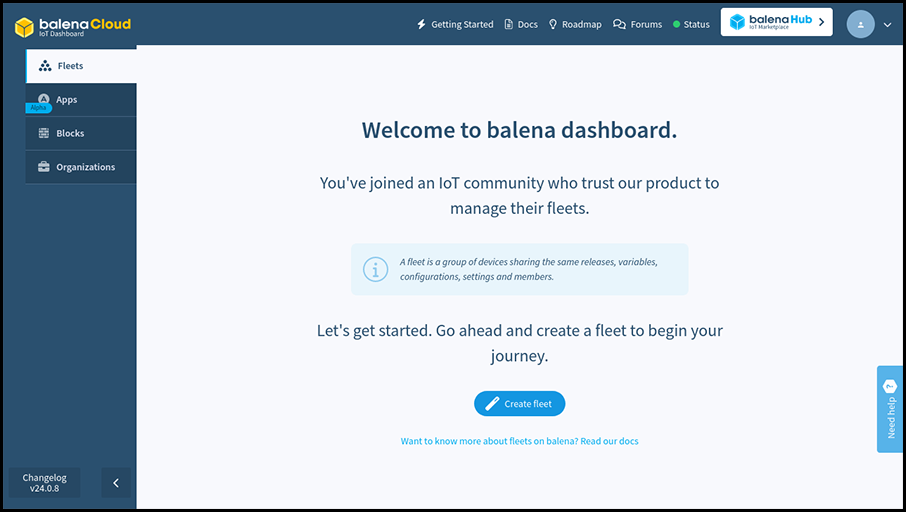The height and width of the screenshot is (512, 906).
Task: Click the Create fleet button
Action: coord(519,403)
